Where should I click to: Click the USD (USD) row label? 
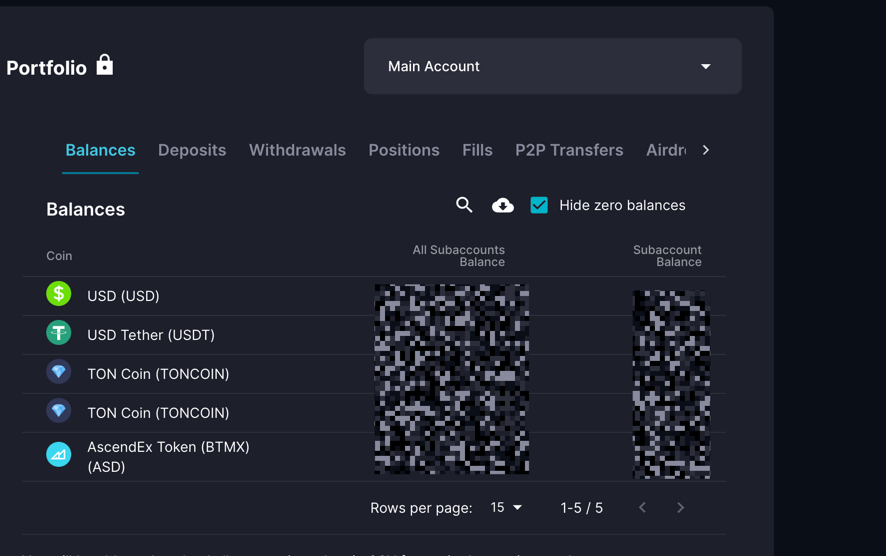tap(123, 296)
